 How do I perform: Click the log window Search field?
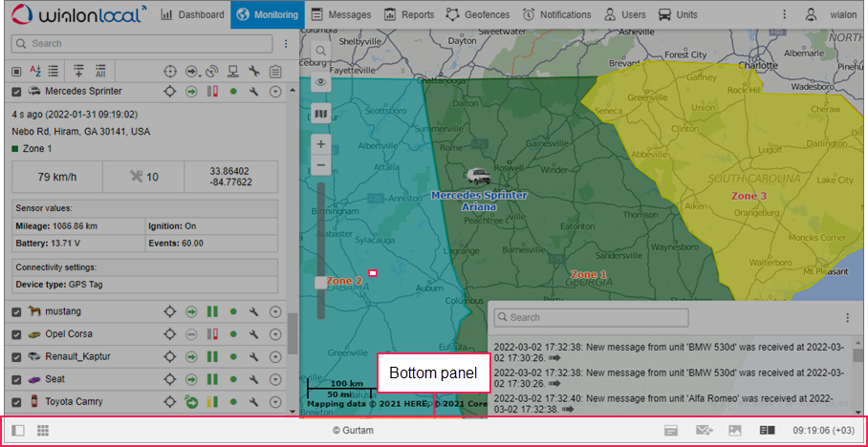click(x=591, y=317)
